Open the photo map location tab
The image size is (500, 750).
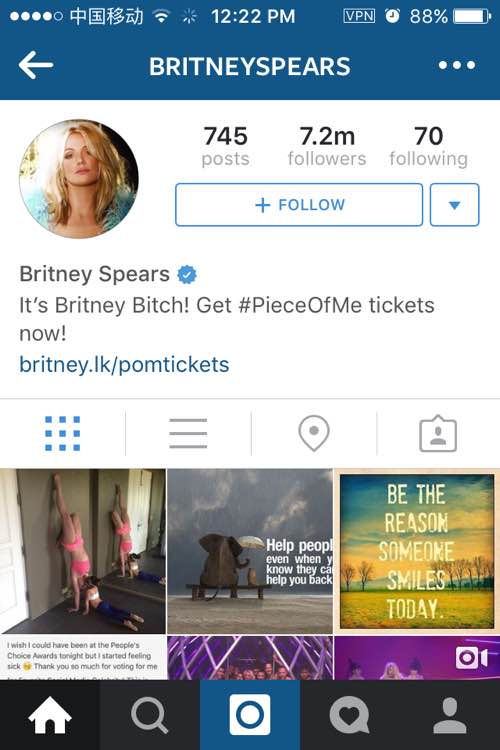[314, 433]
